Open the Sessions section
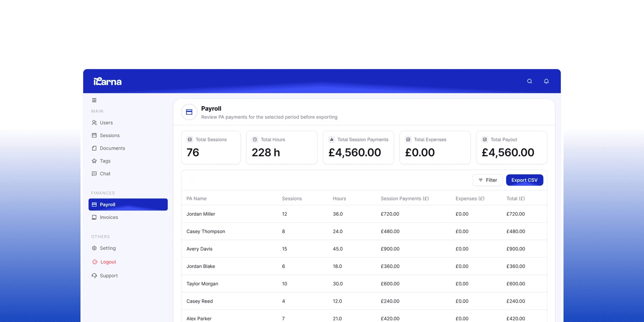 pyautogui.click(x=110, y=136)
